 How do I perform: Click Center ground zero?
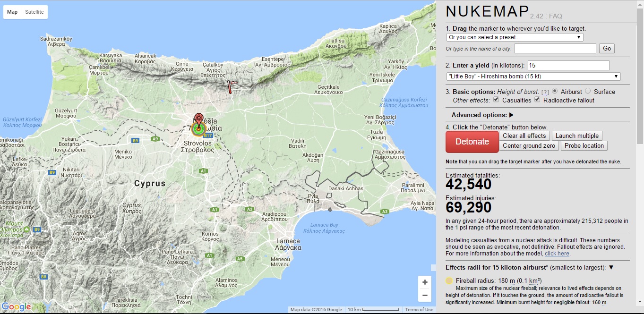click(x=529, y=145)
